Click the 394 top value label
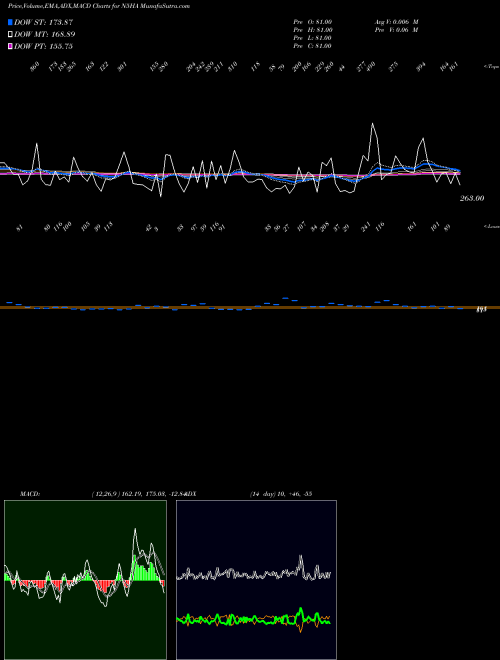Image resolution: width=500 pixels, height=660 pixels. pyautogui.click(x=421, y=67)
